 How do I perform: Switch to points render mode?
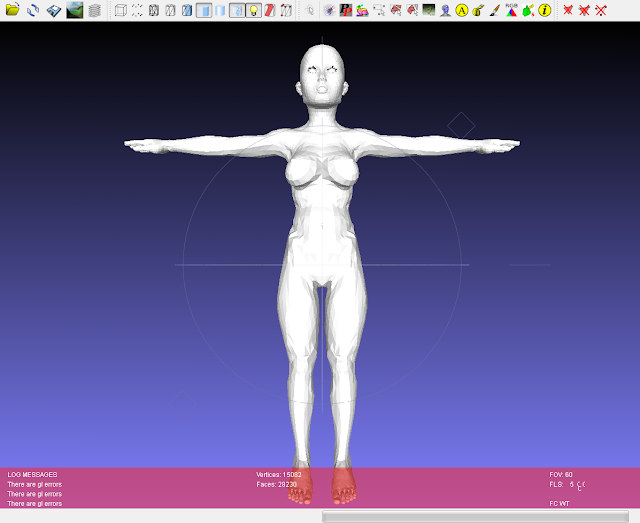[137, 10]
